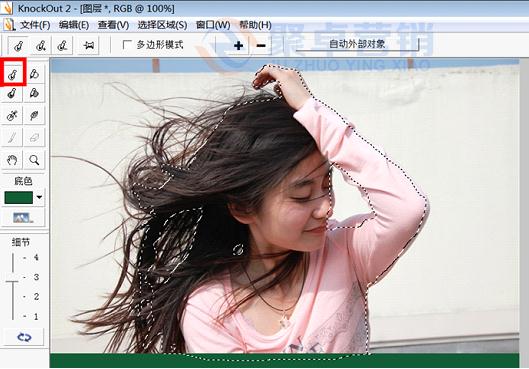Select the Outside Shadow Object tool with dark fill
The image size is (529, 369).
[x=34, y=93]
